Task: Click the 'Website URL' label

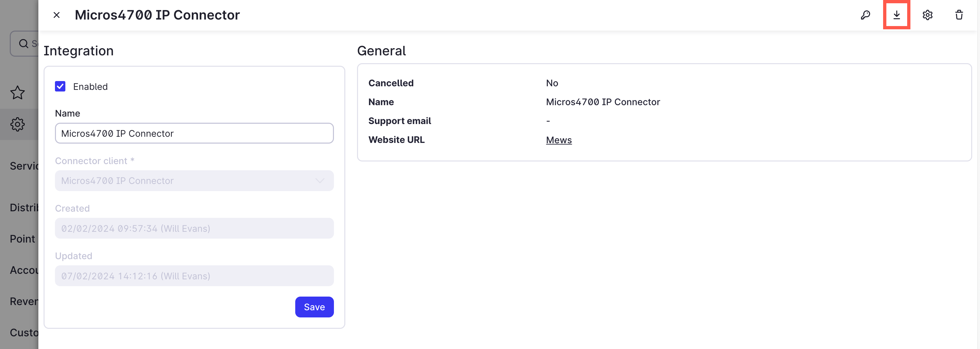Action: (396, 140)
